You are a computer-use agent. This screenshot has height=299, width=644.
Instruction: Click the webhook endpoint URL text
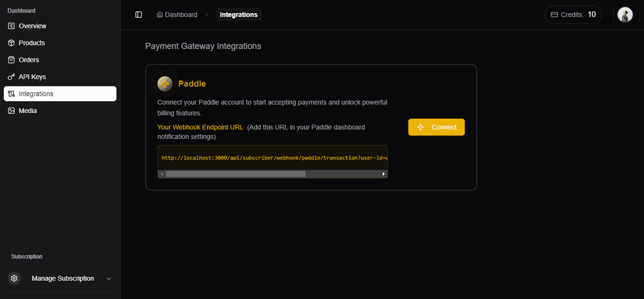coord(274,158)
